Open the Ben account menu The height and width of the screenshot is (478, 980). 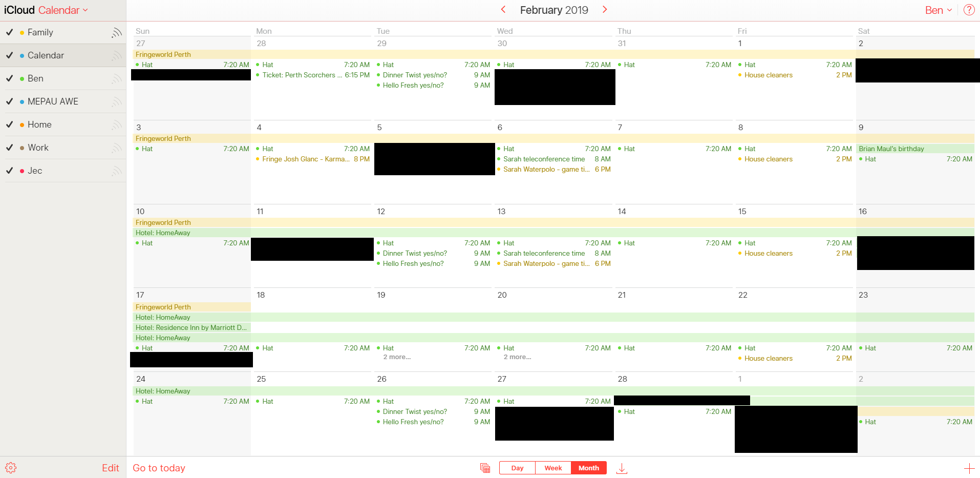coord(939,10)
